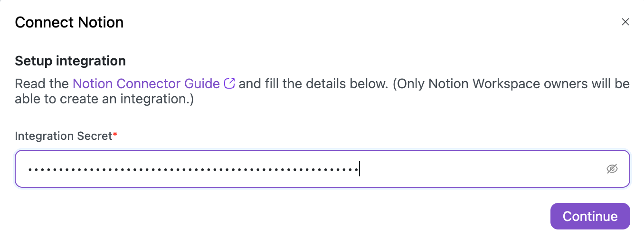Show the hidden Integration Secret value
The width and height of the screenshot is (644, 238).
click(x=612, y=169)
